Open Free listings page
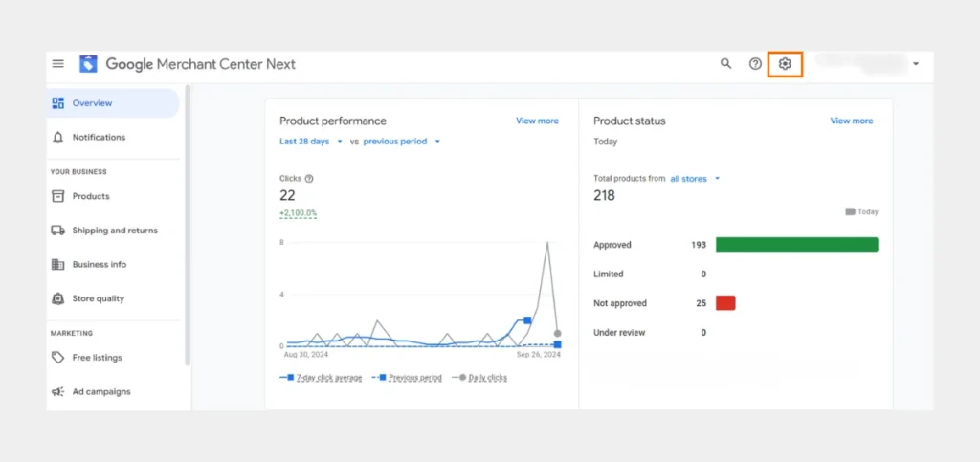The image size is (980, 462). pyautogui.click(x=113, y=358)
